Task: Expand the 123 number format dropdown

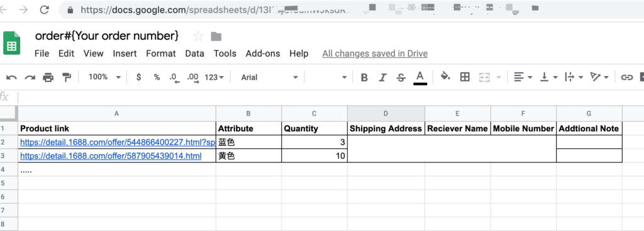Action: (214, 77)
